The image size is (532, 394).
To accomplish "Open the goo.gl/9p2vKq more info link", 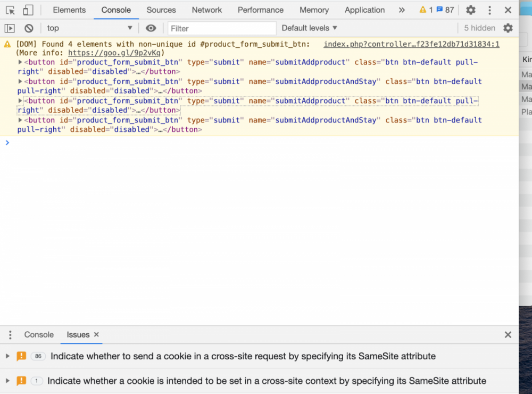I will coord(116,53).
